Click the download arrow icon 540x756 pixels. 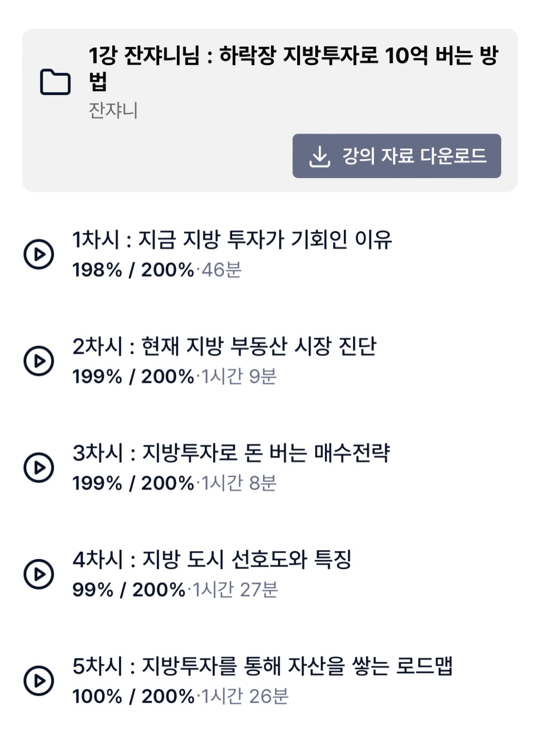click(320, 156)
